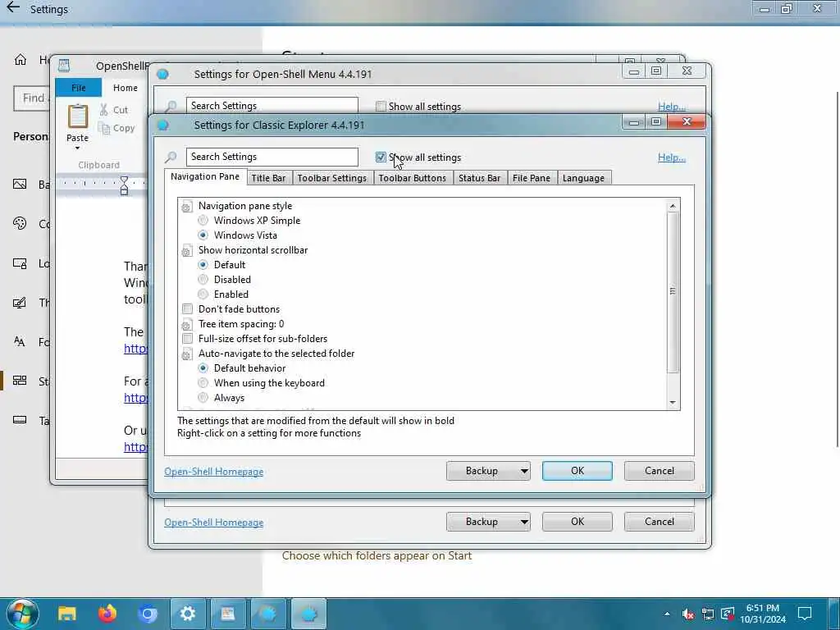This screenshot has width=840, height=630.
Task: Click the Open-Shell Menu settings taskbar button
Action: click(268, 614)
